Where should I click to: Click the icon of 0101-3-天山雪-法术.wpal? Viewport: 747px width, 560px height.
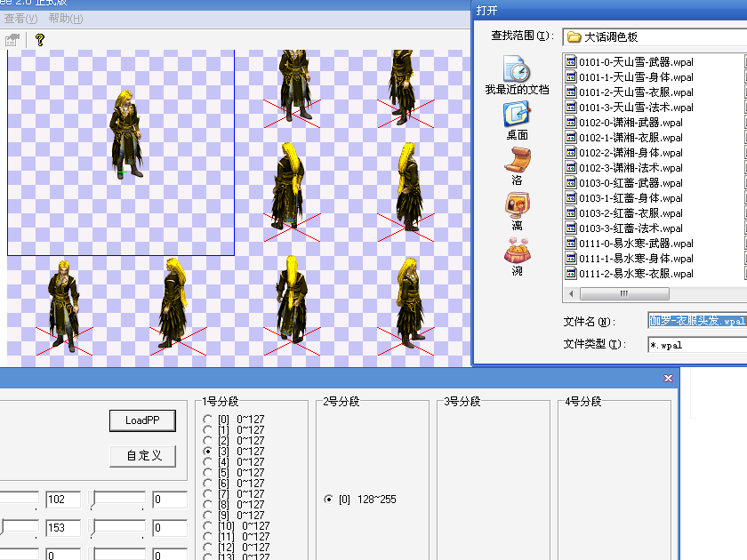(x=571, y=108)
